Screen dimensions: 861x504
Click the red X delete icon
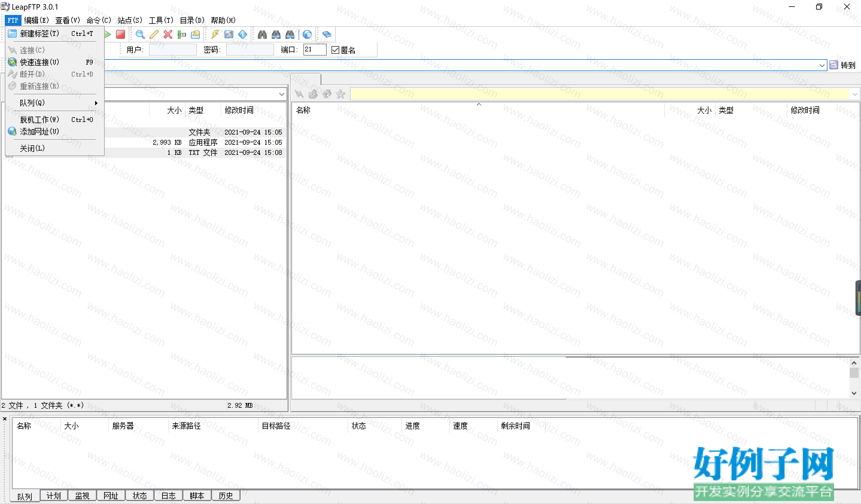coord(168,34)
